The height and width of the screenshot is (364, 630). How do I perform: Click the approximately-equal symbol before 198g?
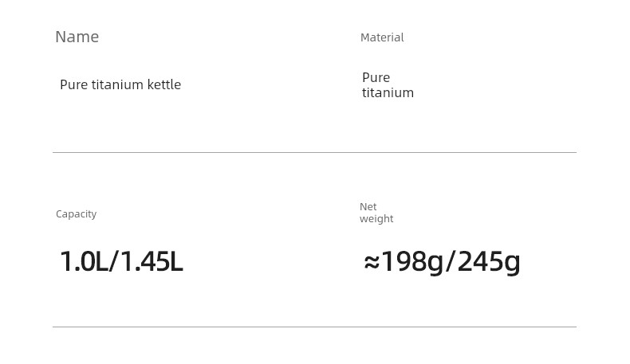[372, 263]
